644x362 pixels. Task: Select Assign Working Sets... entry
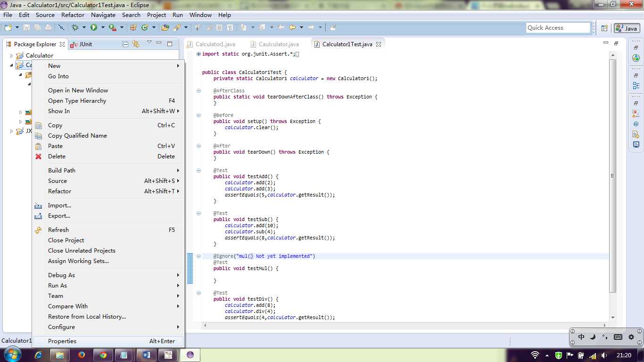click(x=108, y=261)
